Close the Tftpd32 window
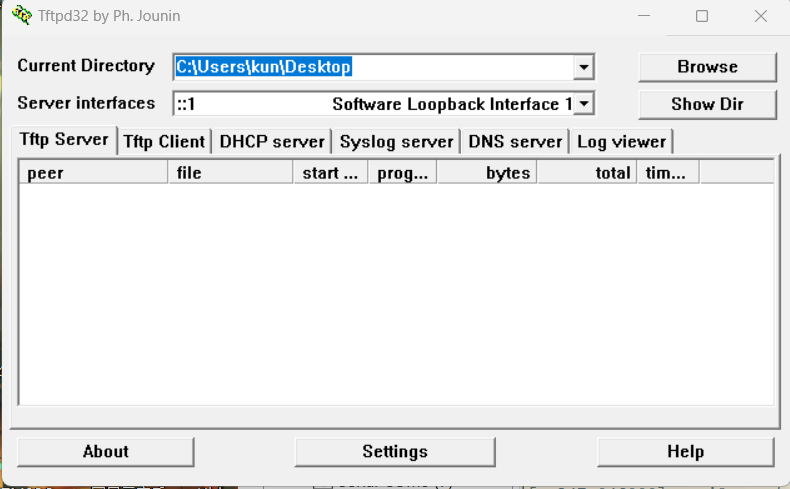The height and width of the screenshot is (489, 790). tap(761, 16)
